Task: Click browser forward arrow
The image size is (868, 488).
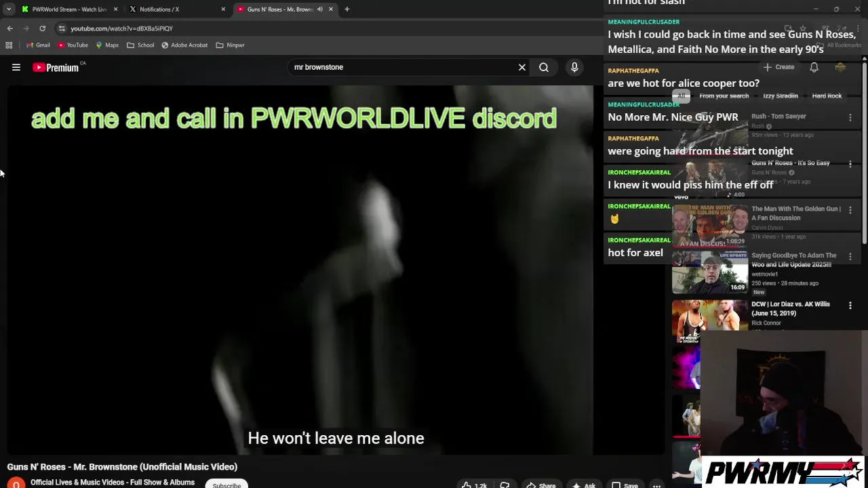Action: click(26, 28)
